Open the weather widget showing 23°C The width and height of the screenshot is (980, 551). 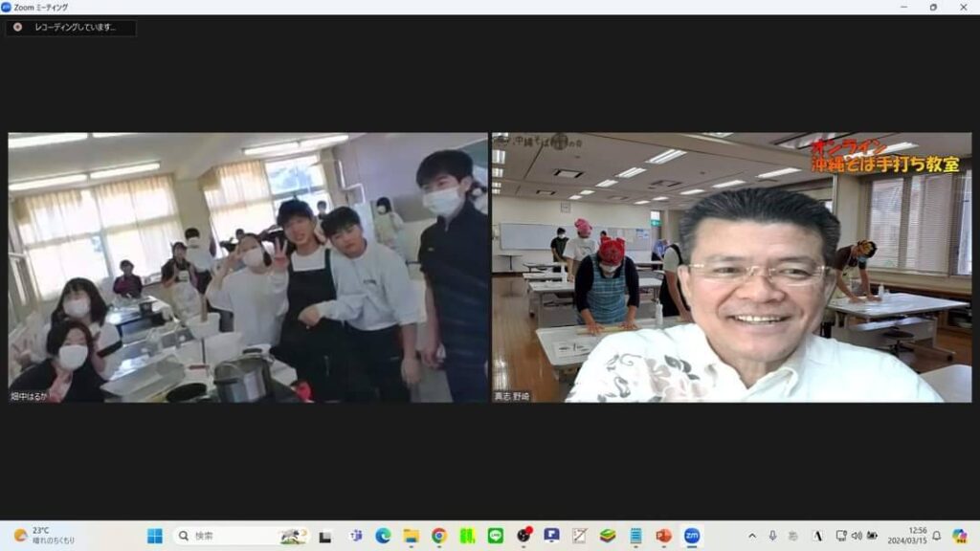pyautogui.click(x=44, y=536)
